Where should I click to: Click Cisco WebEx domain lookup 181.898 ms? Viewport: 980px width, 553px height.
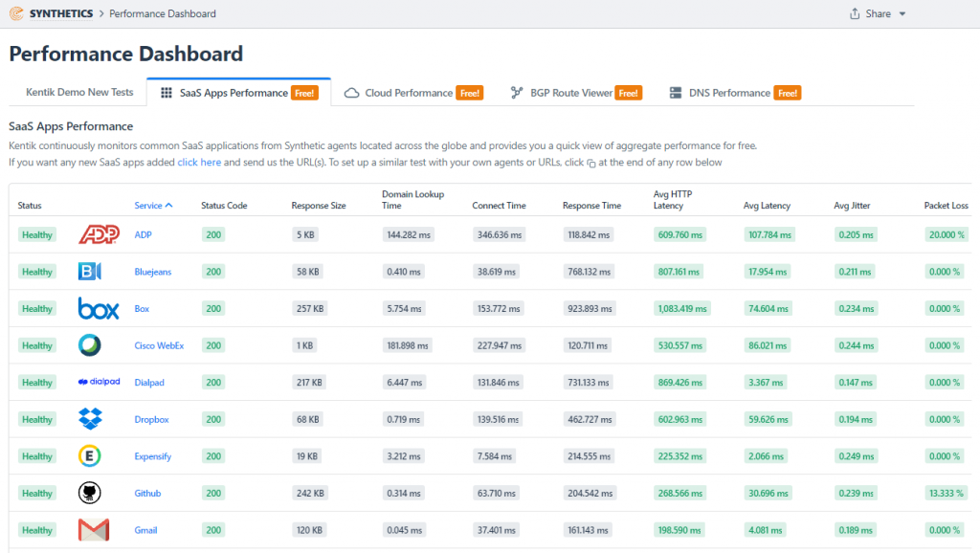408,345
